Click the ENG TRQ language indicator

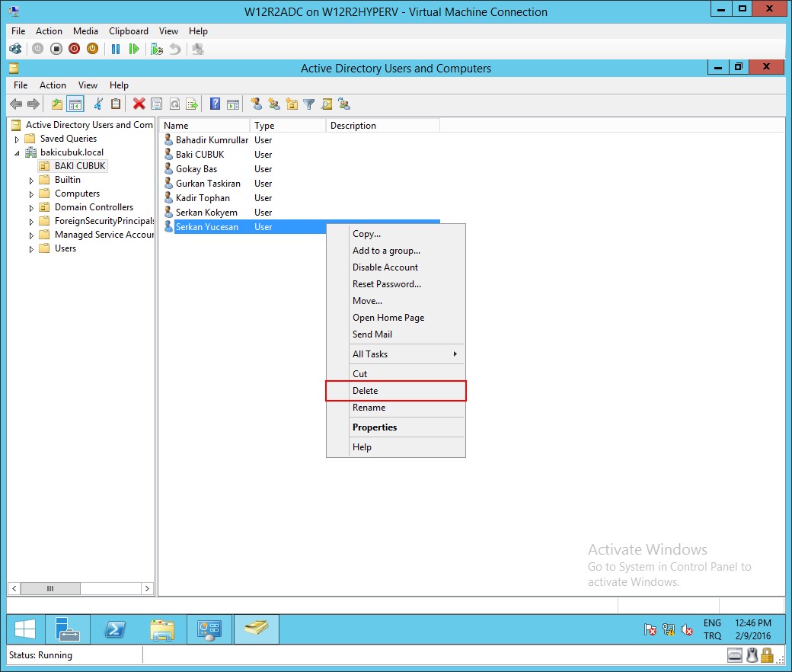(x=712, y=629)
